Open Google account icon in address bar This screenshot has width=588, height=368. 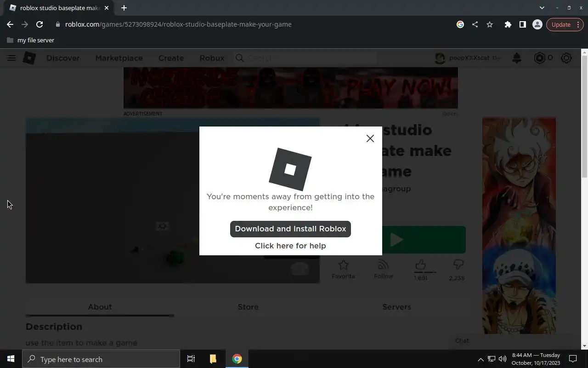(460, 24)
